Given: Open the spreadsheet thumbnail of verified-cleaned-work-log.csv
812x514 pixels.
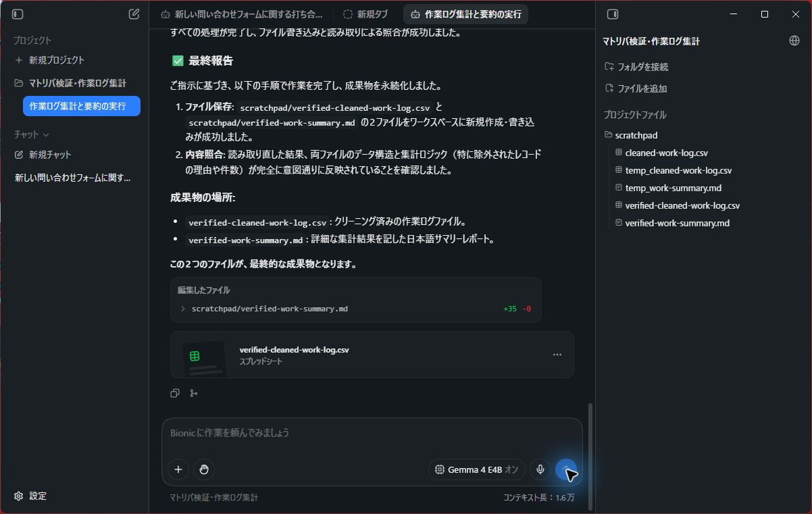Looking at the screenshot, I should (x=203, y=359).
